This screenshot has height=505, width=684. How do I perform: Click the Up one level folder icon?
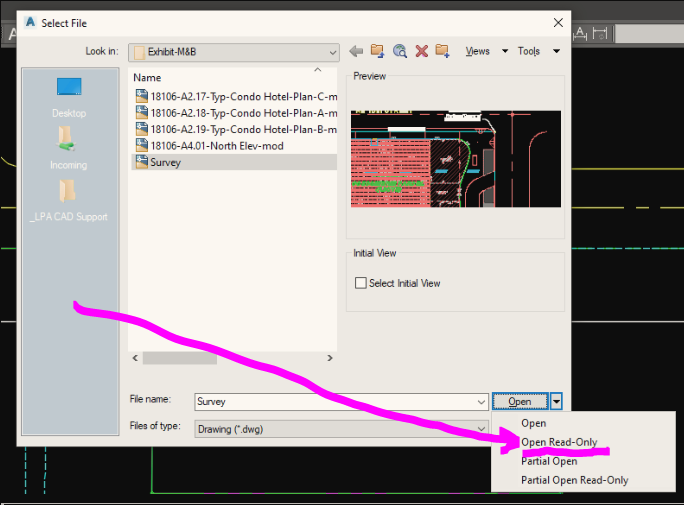(x=377, y=51)
